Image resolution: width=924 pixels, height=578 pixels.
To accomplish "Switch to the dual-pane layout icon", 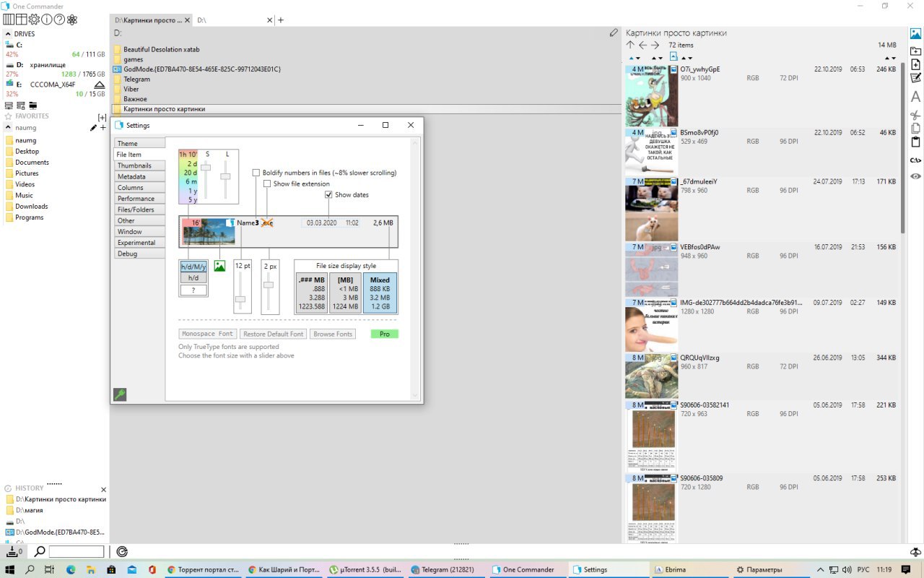I will pyautogui.click(x=21, y=20).
